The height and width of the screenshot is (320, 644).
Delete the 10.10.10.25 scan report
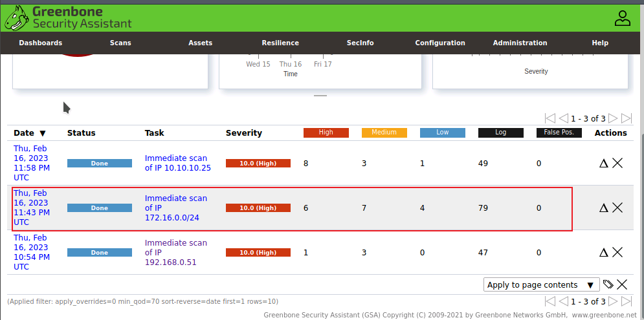coord(617,163)
